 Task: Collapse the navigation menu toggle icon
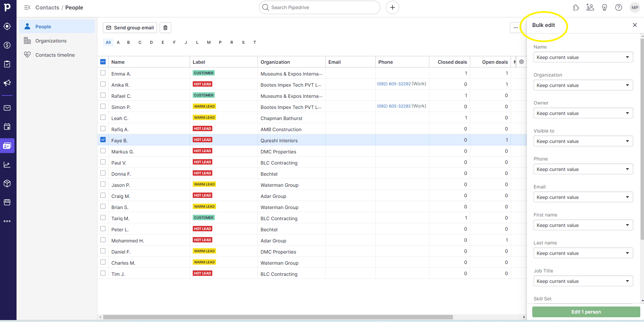(27, 7)
